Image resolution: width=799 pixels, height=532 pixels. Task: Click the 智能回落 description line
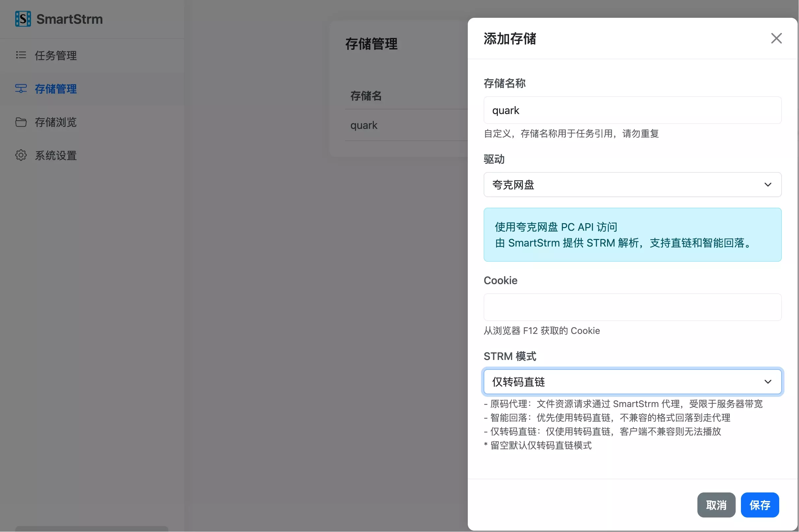(607, 418)
